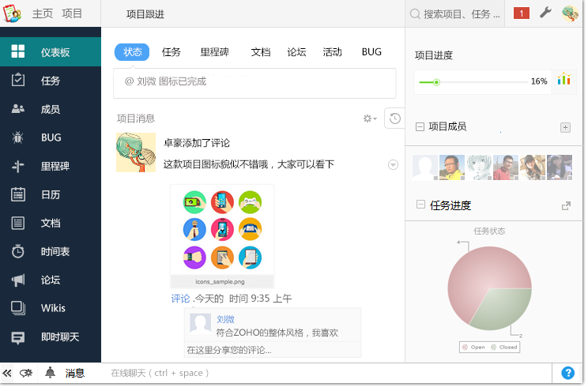Click the wrench settings icon in header
588x391 pixels.
[545, 13]
